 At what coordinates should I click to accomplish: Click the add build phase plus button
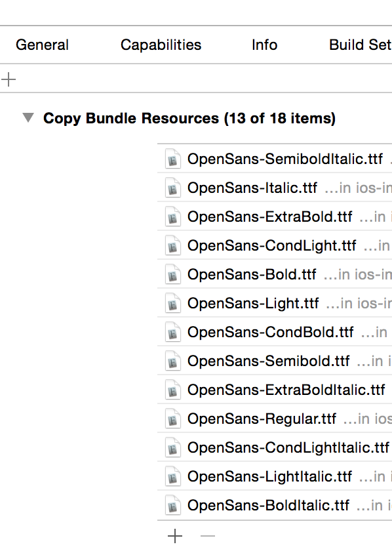[x=9, y=79]
